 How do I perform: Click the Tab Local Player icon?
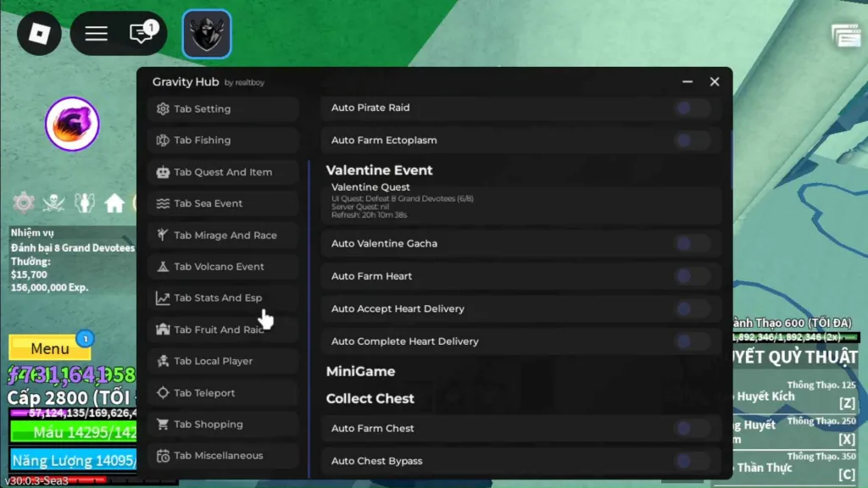(163, 361)
